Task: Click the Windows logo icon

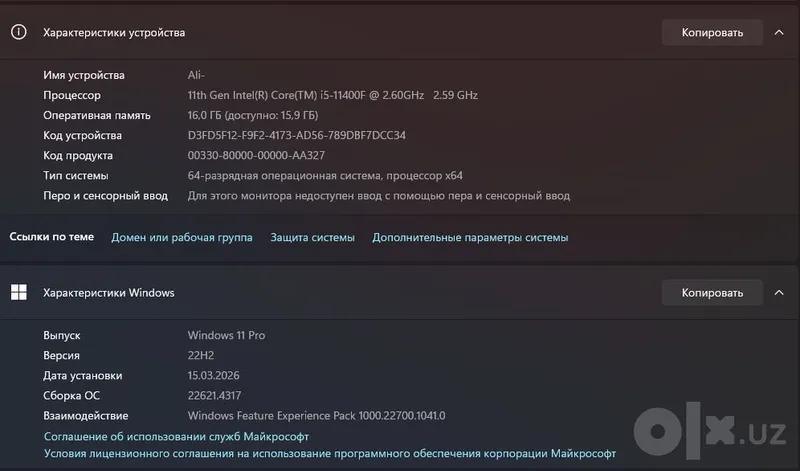Action: click(x=19, y=292)
